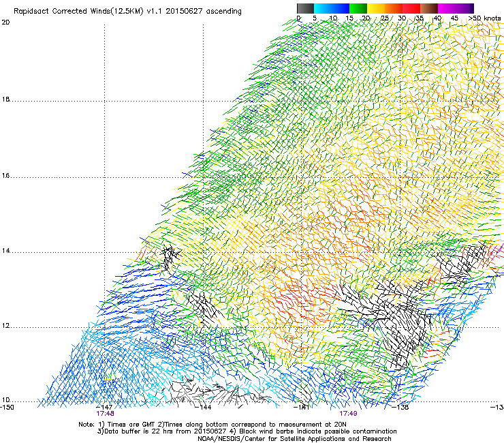The width and height of the screenshot is (504, 443).
Task: Click the longitude label '-144' on the bottom axis
Action: 203,408
